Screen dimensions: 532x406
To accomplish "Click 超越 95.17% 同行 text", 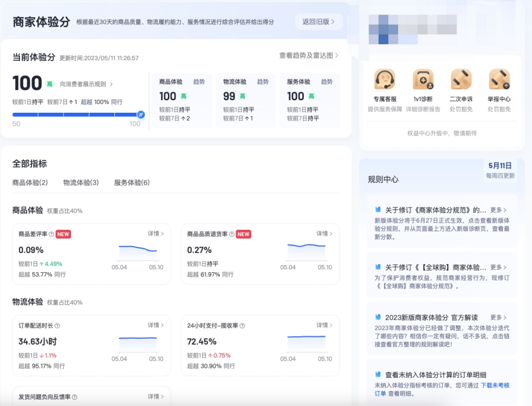I will (41, 366).
